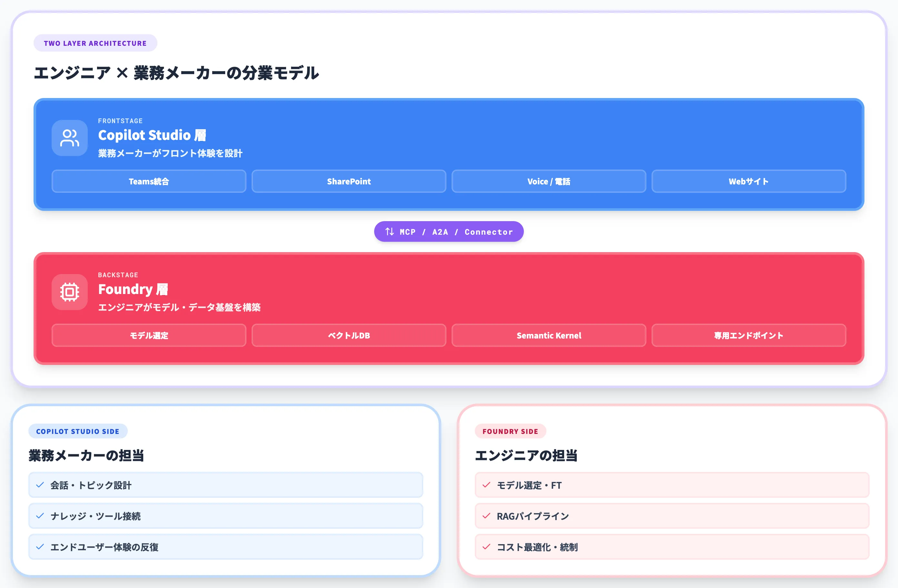This screenshot has height=588, width=898.
Task: Click the MCP / A2A / Connector pill
Action: [449, 231]
